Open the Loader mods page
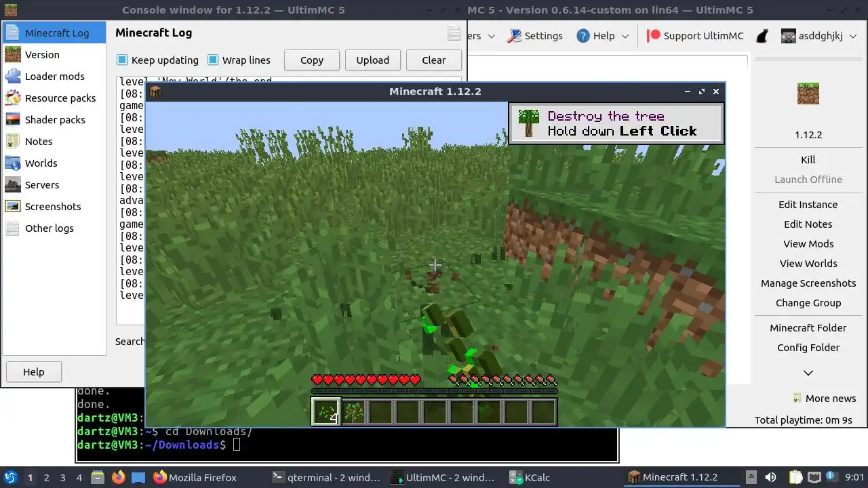Viewport: 868px width, 488px height. (x=54, y=76)
